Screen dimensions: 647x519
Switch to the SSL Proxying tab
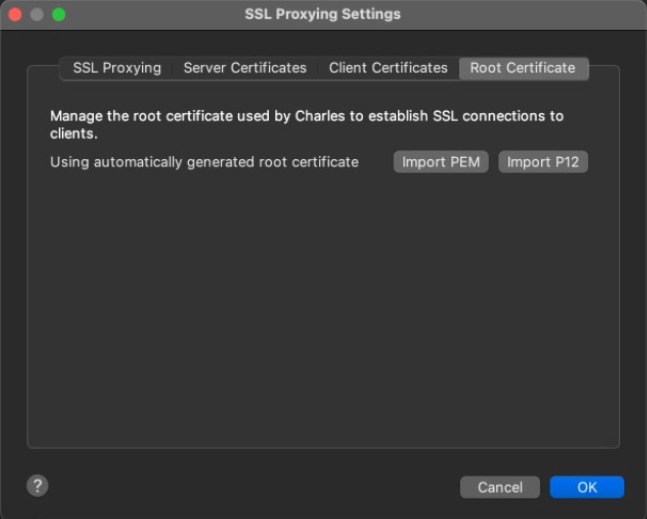coord(117,68)
